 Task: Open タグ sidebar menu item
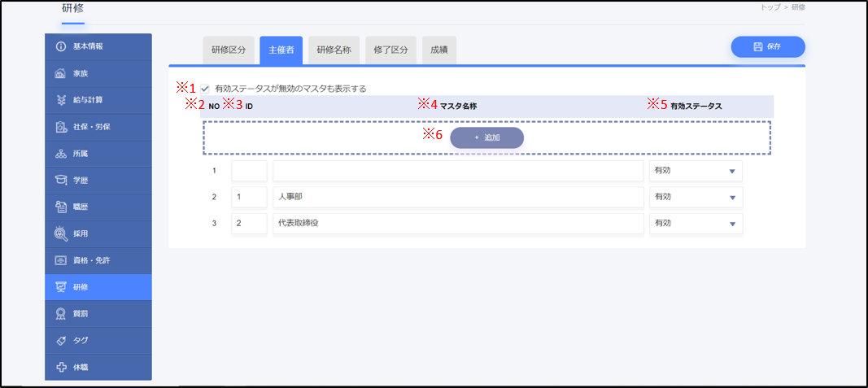(x=98, y=341)
